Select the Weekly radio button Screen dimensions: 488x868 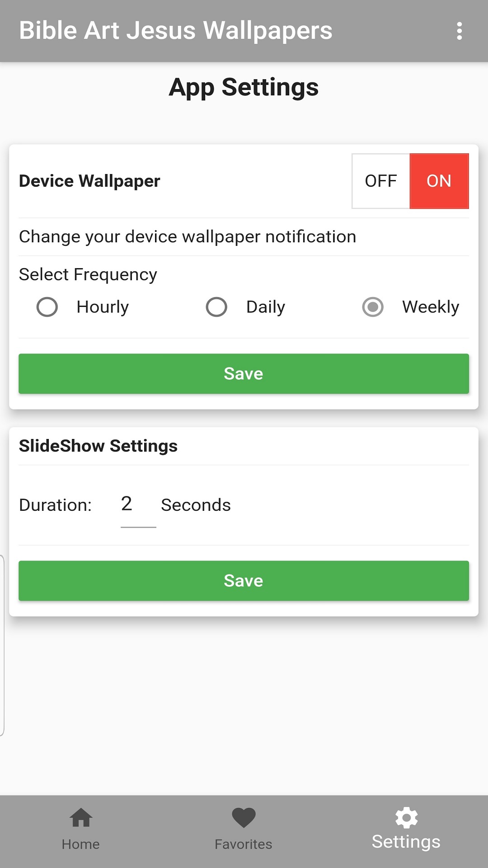tap(373, 307)
